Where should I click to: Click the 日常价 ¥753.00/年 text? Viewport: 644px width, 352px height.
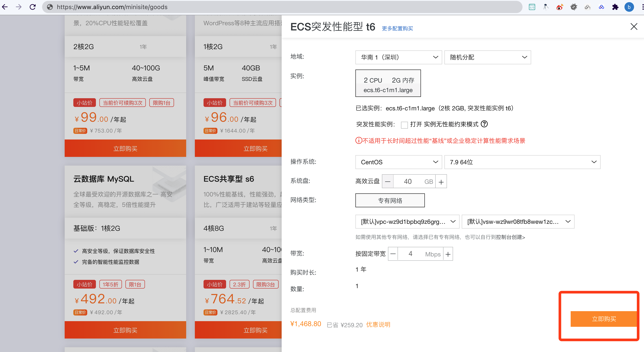coord(97,131)
